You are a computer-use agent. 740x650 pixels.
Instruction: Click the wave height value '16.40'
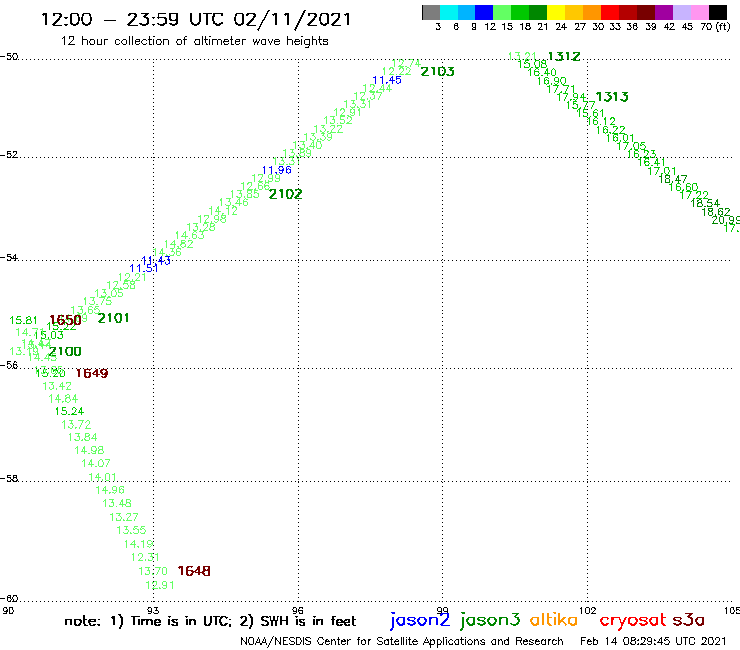[542, 73]
